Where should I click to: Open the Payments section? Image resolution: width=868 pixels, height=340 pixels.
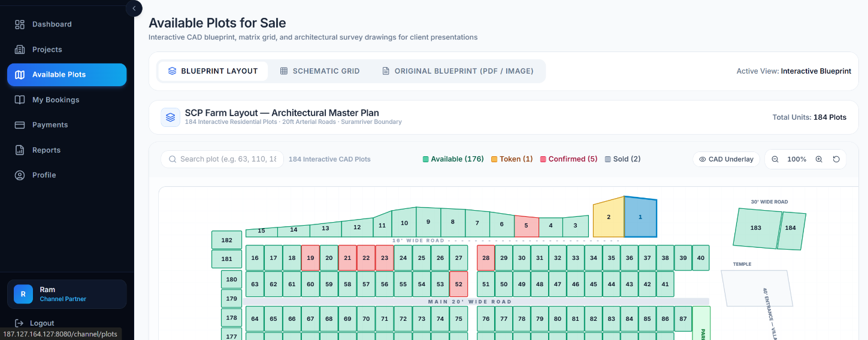67,125
